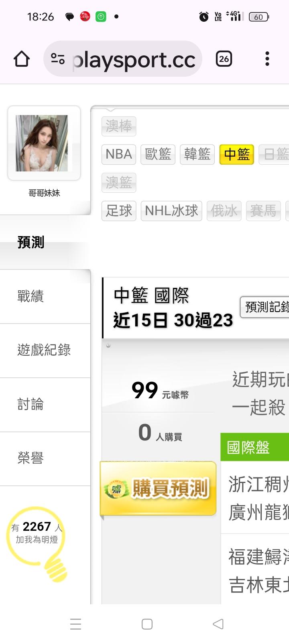The width and height of the screenshot is (289, 644).
Task: Tap the Android back navigation triangle
Action: pyautogui.click(x=218, y=624)
